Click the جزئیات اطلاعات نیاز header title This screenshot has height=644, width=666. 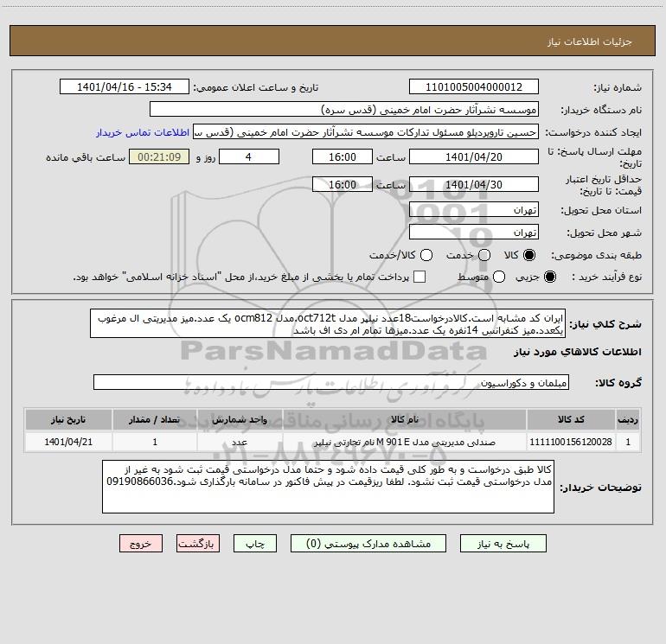(589, 41)
